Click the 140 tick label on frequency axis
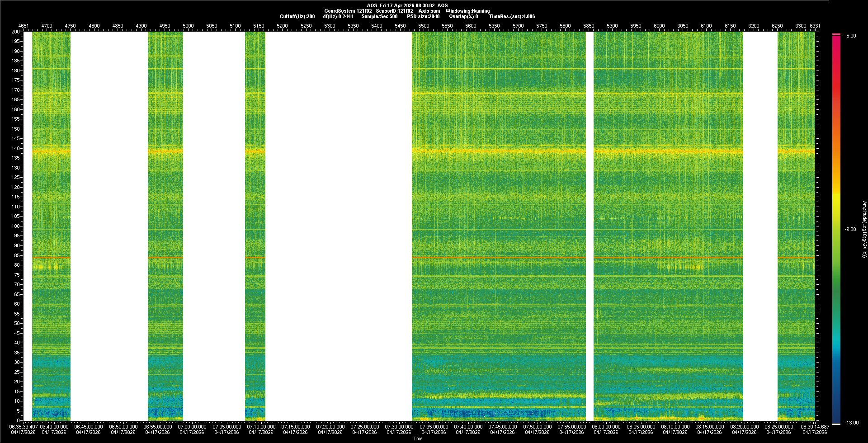 (x=16, y=148)
